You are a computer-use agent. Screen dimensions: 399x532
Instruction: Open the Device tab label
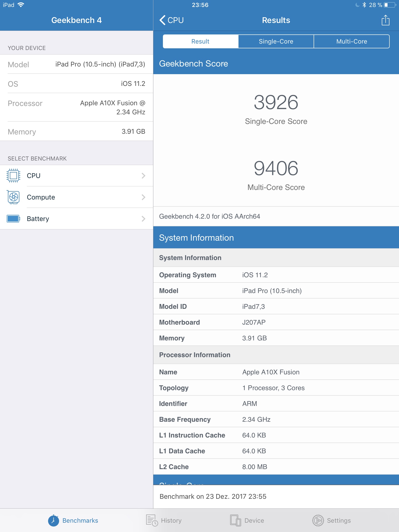[x=254, y=521]
